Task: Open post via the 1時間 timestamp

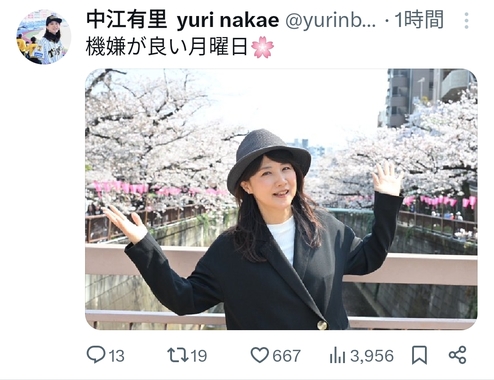Action: point(419,20)
